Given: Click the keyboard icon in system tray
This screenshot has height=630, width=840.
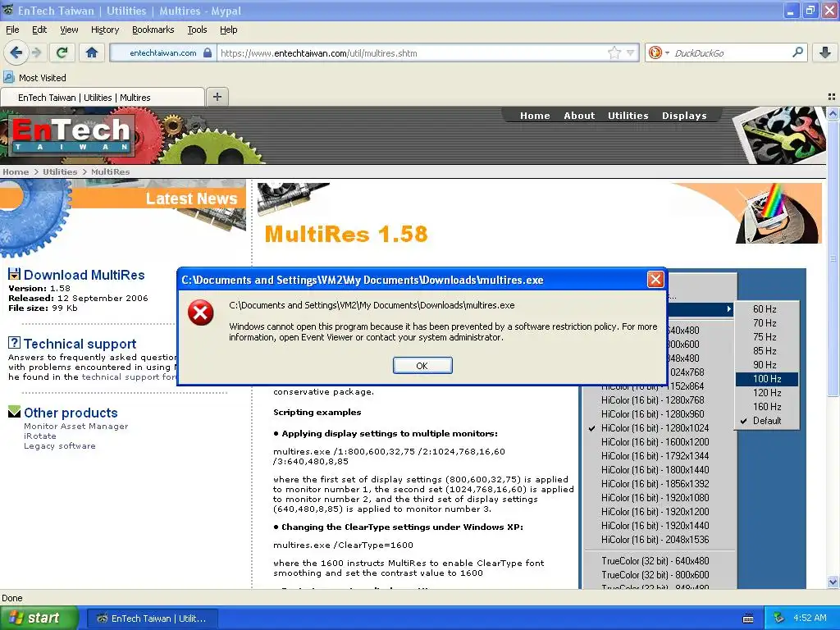Looking at the screenshot, I should [748, 619].
